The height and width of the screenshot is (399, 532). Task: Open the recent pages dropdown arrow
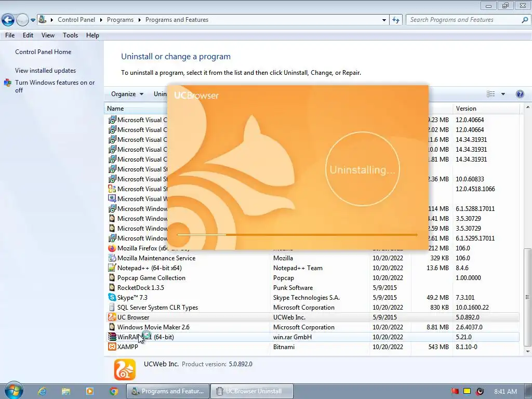coord(33,20)
